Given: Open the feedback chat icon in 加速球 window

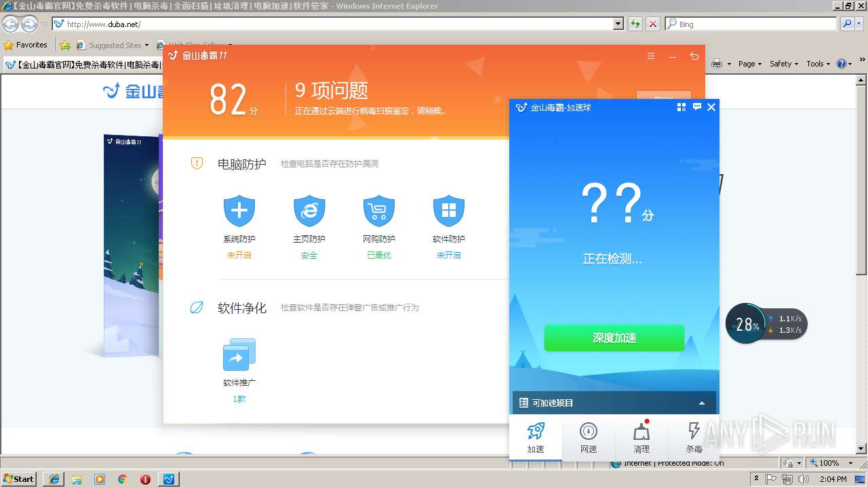Looking at the screenshot, I should coord(696,107).
